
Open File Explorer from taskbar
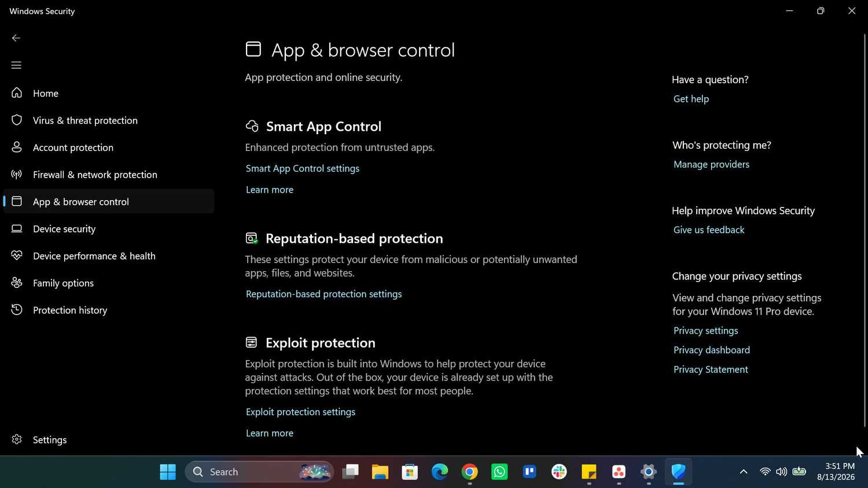pyautogui.click(x=380, y=472)
